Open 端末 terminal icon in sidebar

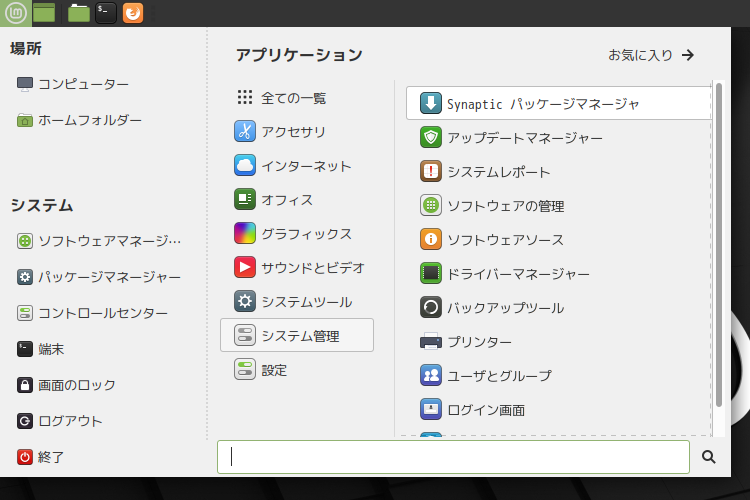coord(25,349)
